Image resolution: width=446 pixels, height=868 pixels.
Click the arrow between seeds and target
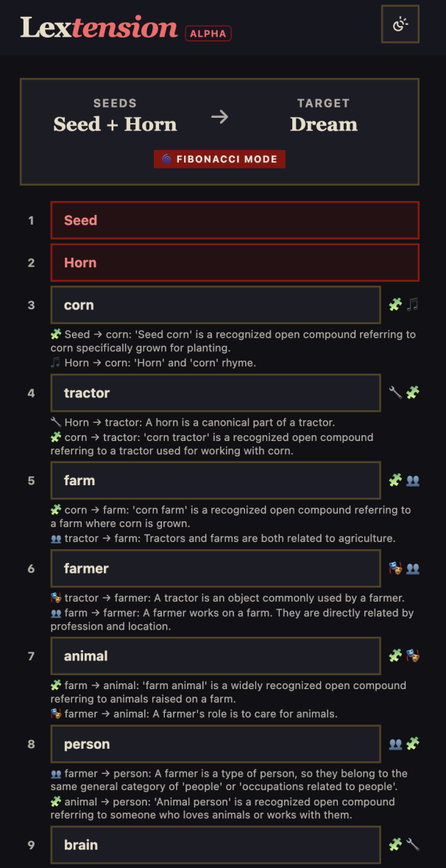tap(219, 116)
